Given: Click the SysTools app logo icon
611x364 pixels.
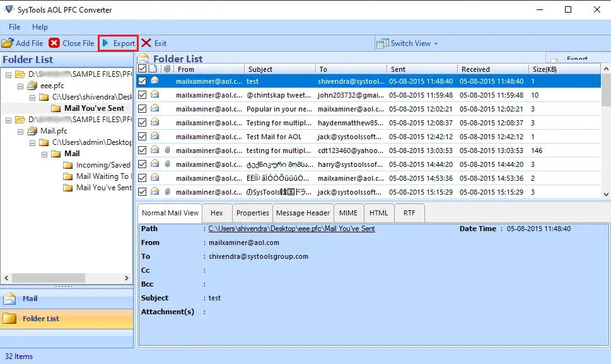Looking at the screenshot, I should (9, 9).
